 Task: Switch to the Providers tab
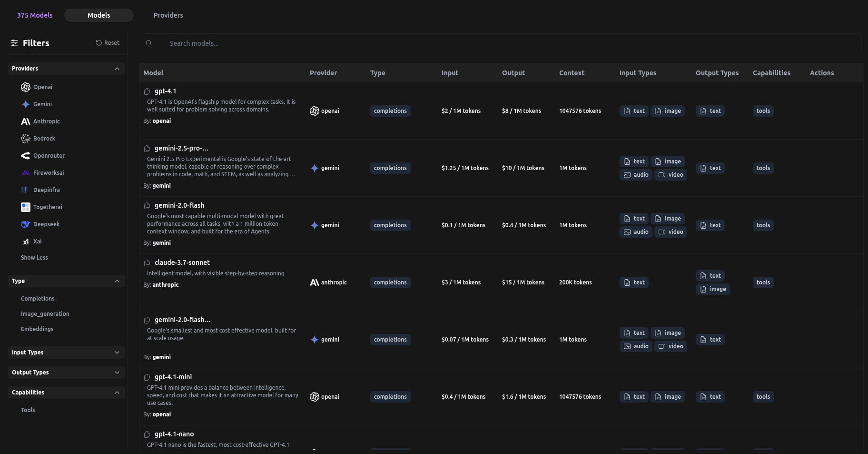tap(168, 15)
